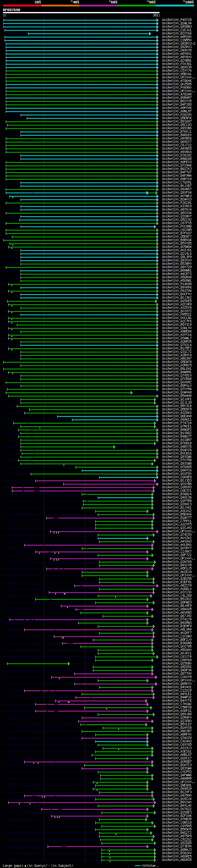Open hit UniRef100_Q9ZR03-2
The width and height of the screenshot is (197, 868).
click(179, 44)
